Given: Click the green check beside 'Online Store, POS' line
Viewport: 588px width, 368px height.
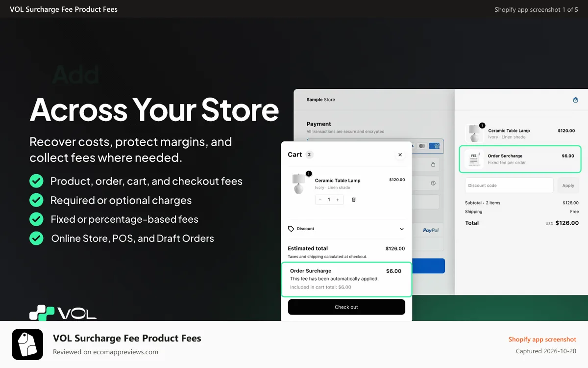Looking at the screenshot, I should point(36,238).
